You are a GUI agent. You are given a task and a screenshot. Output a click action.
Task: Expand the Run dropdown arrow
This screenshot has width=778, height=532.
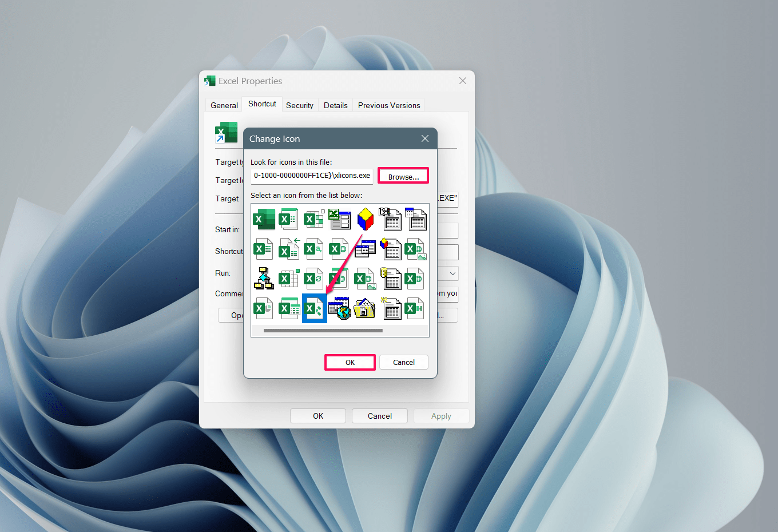click(x=452, y=273)
